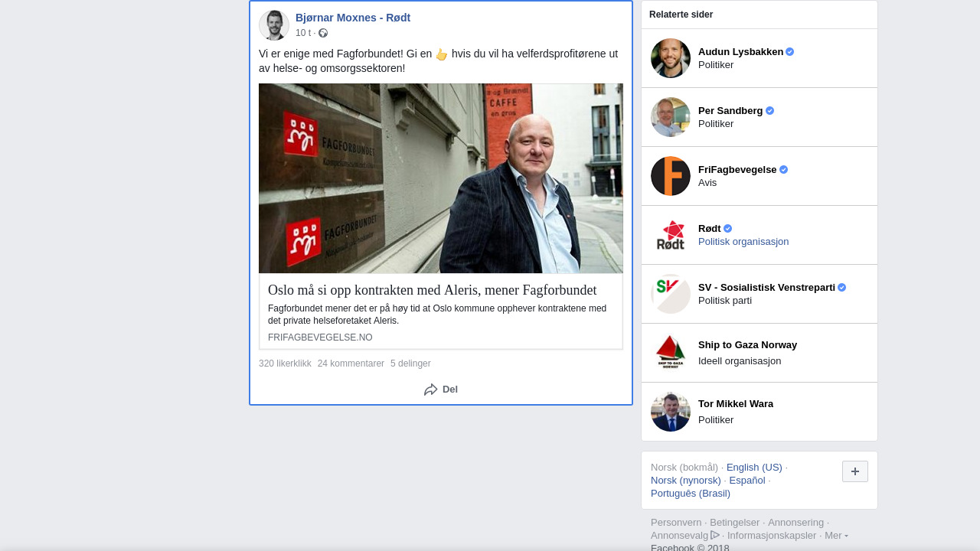Click verified badge next to SV - Sosialistisk Venstreparti
Image resolution: width=980 pixels, height=551 pixels.
pos(841,288)
